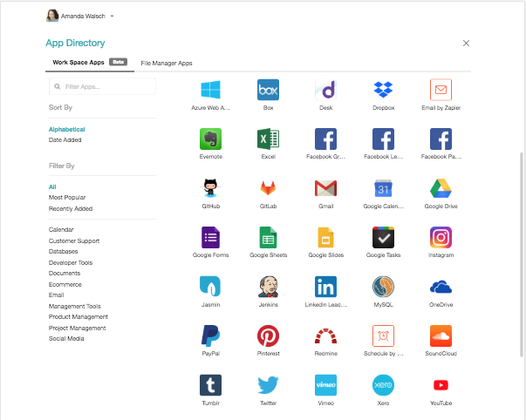
Task: Open the Evernote elephant icon
Action: [x=210, y=139]
